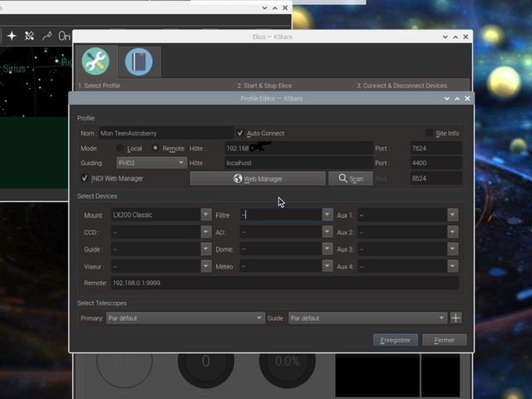Image resolution: width=532 pixels, height=399 pixels.
Task: Maximize the Profile Editor window
Action: point(457,98)
